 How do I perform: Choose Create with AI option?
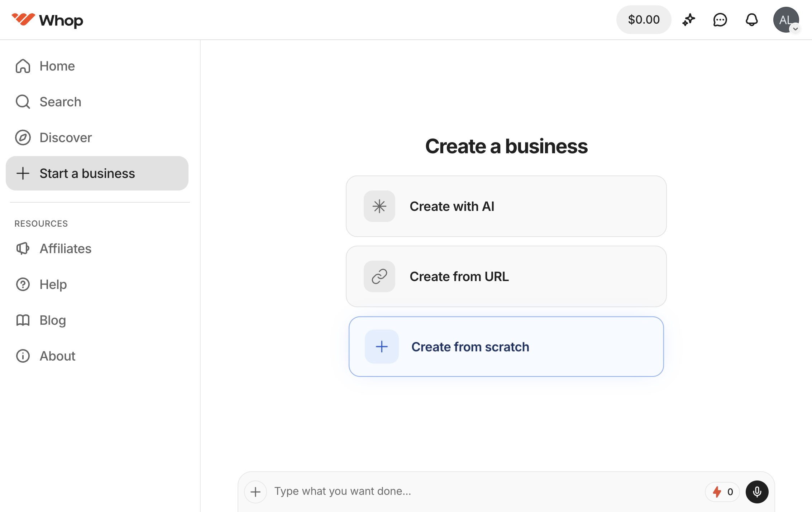[506, 206]
